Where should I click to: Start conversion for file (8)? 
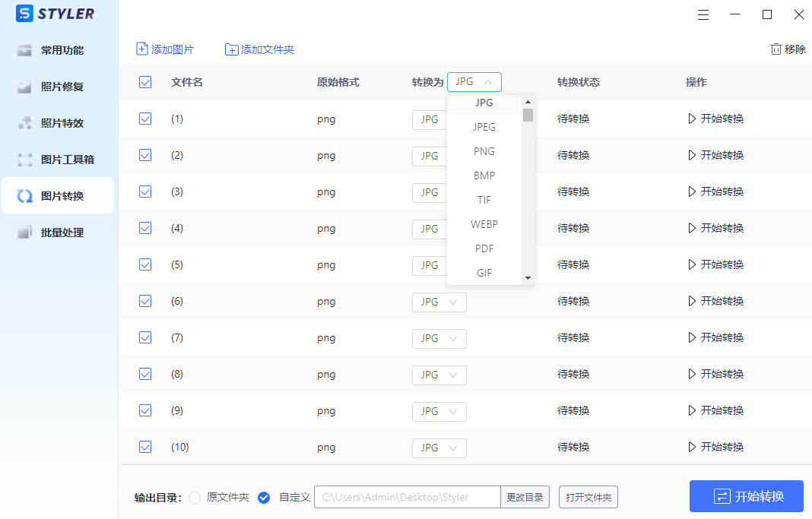716,374
